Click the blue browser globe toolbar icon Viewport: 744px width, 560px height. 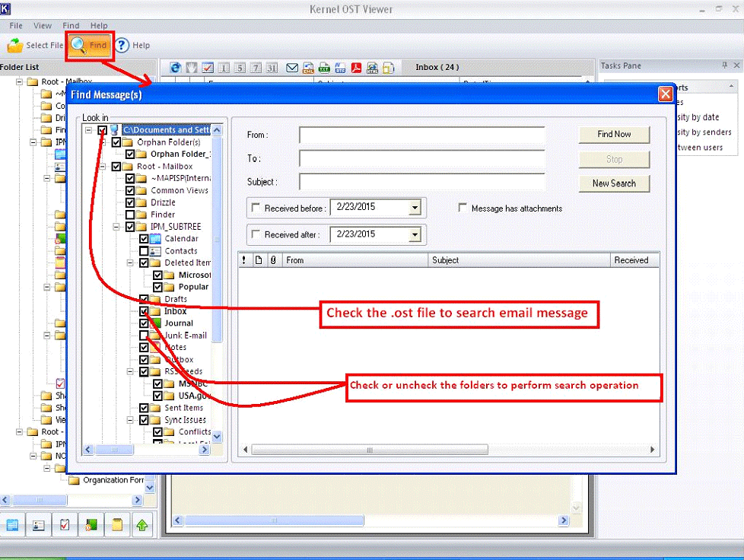(176, 68)
